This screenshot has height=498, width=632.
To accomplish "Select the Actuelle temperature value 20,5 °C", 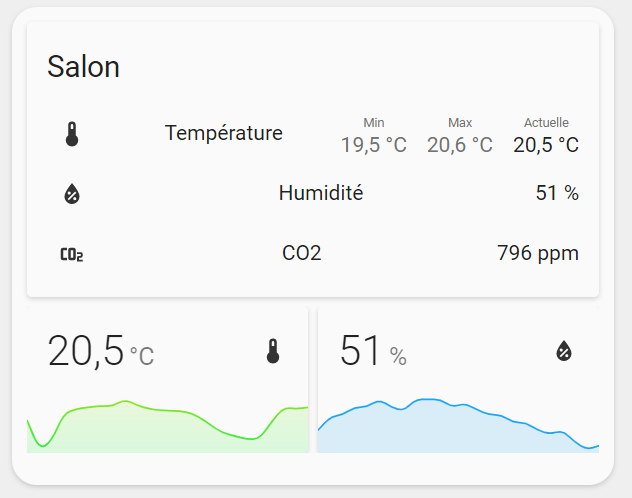I will (x=546, y=145).
